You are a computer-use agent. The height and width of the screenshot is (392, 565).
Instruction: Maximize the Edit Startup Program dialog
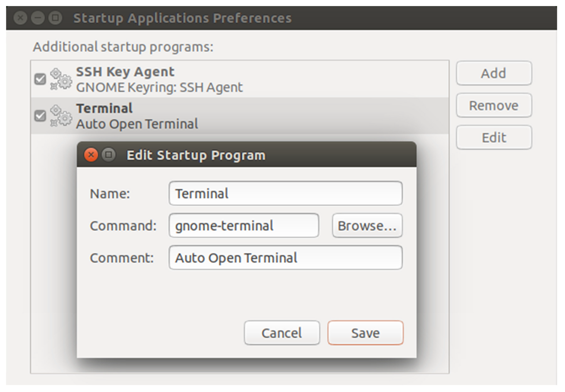pos(109,155)
